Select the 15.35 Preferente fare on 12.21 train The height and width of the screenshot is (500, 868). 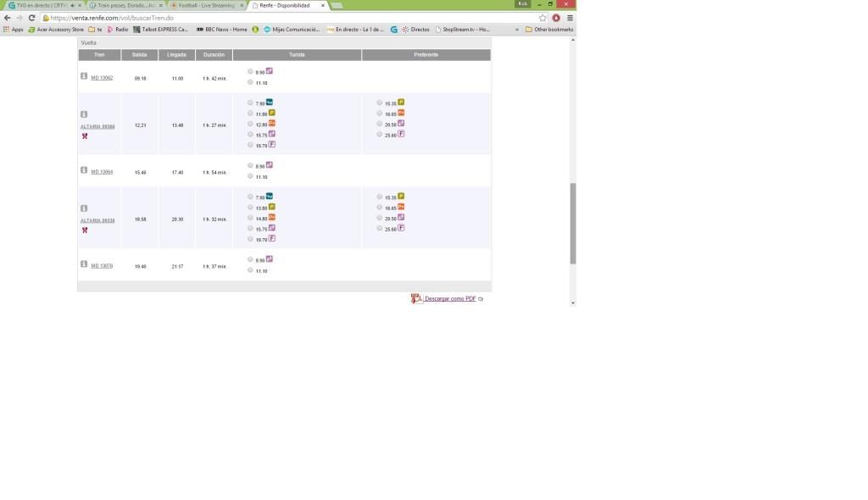tap(380, 103)
